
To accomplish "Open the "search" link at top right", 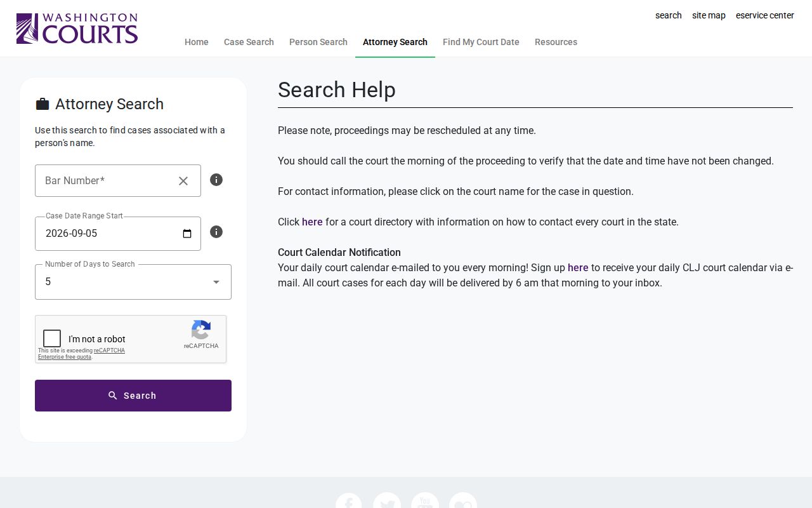I will point(669,15).
